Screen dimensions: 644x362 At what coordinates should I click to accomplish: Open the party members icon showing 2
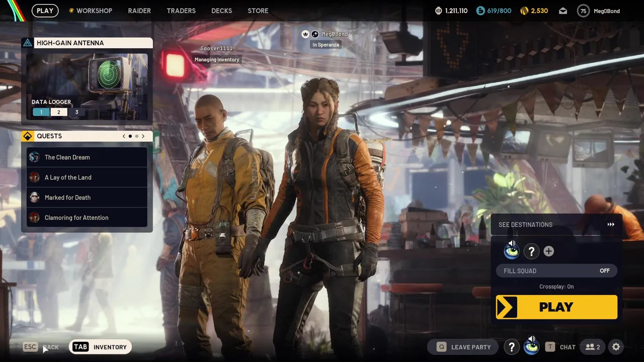click(x=593, y=347)
